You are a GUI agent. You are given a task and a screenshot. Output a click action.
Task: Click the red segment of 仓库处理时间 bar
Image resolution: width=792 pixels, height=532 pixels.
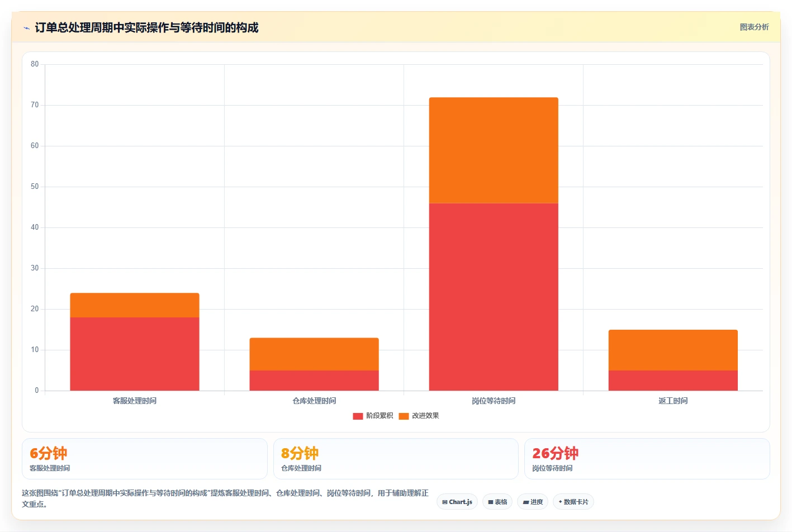coord(314,381)
